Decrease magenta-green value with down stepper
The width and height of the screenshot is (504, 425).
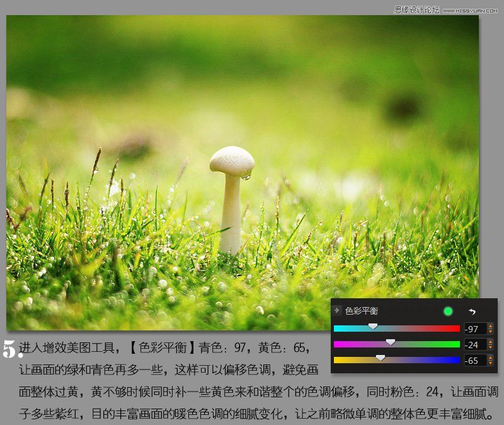(491, 347)
